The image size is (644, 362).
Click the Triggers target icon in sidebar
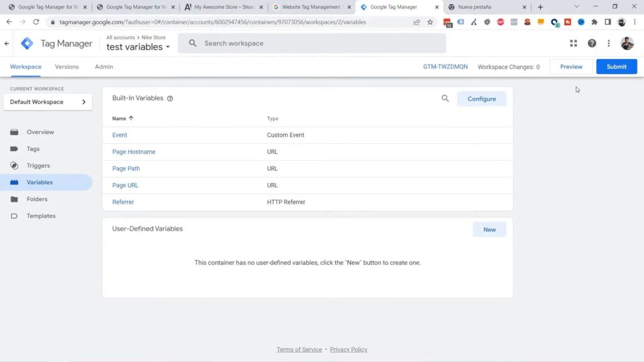click(x=14, y=166)
